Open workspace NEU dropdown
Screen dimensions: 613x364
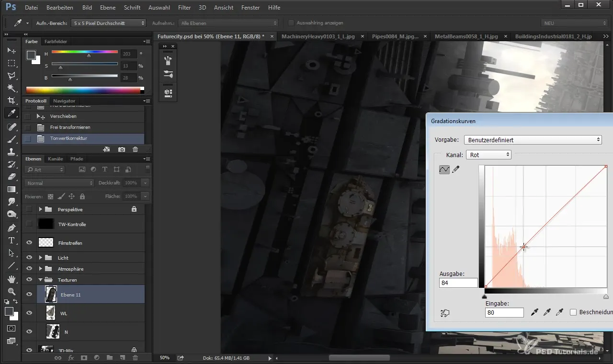[574, 23]
